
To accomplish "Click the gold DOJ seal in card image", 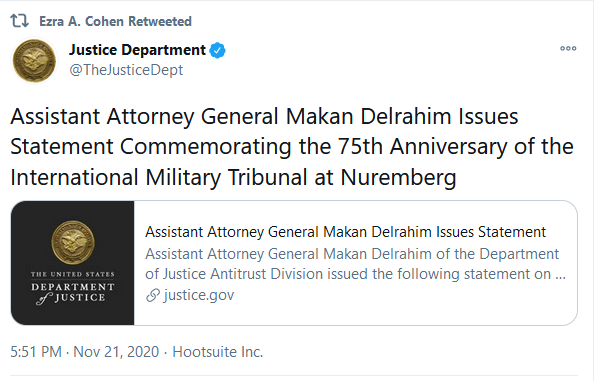I will pyautogui.click(x=73, y=242).
